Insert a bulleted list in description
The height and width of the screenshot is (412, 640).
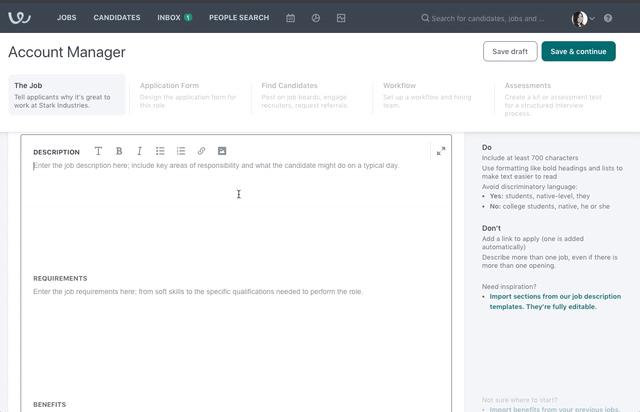point(160,151)
